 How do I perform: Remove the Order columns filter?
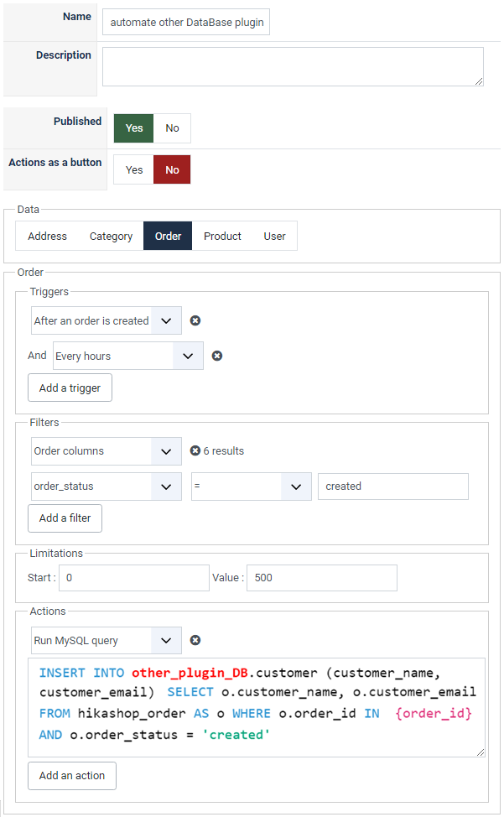click(x=195, y=450)
